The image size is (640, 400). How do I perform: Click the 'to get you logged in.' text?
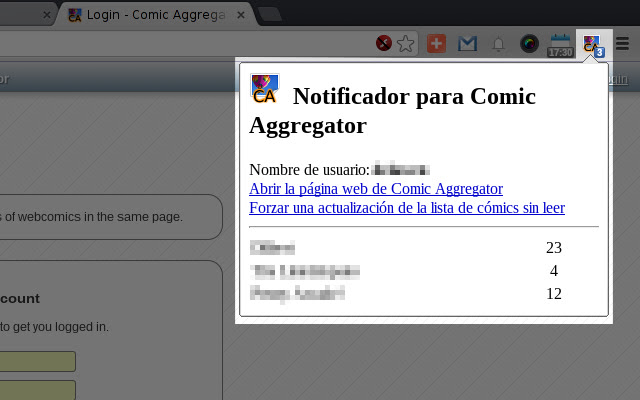tap(54, 327)
